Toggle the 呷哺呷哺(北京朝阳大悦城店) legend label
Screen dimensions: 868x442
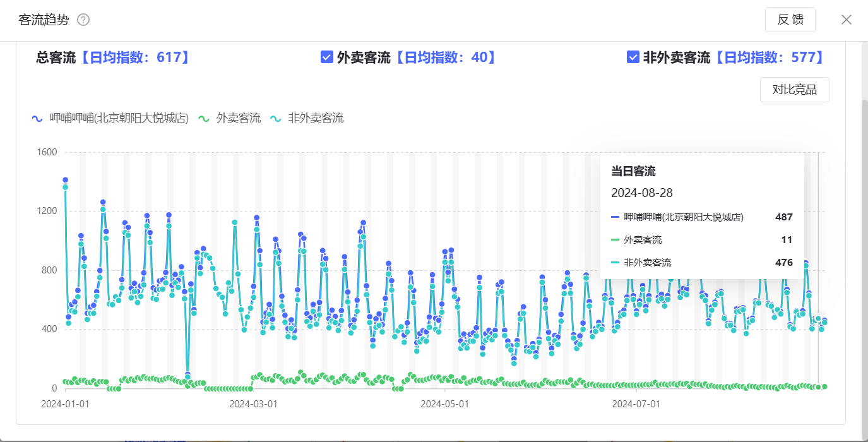click(x=119, y=118)
